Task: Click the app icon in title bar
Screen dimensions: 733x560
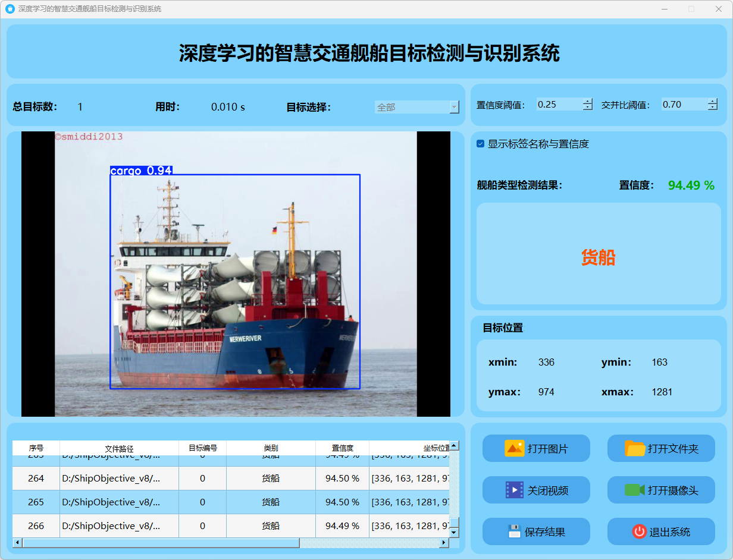Action: (x=10, y=9)
